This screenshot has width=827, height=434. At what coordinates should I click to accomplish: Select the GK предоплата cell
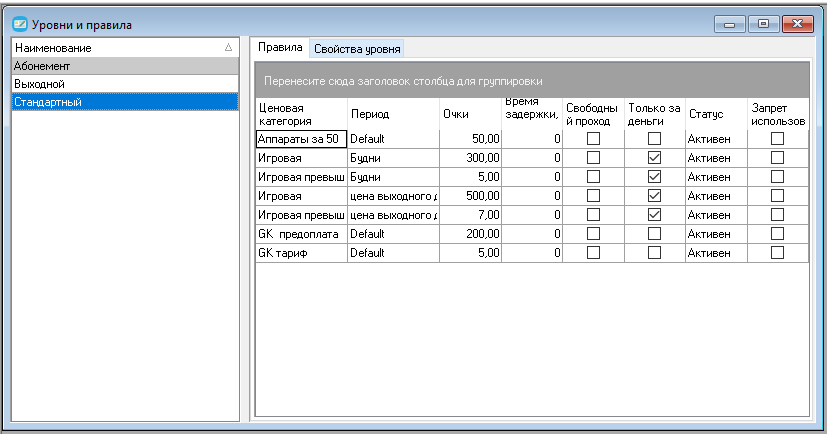click(301, 234)
